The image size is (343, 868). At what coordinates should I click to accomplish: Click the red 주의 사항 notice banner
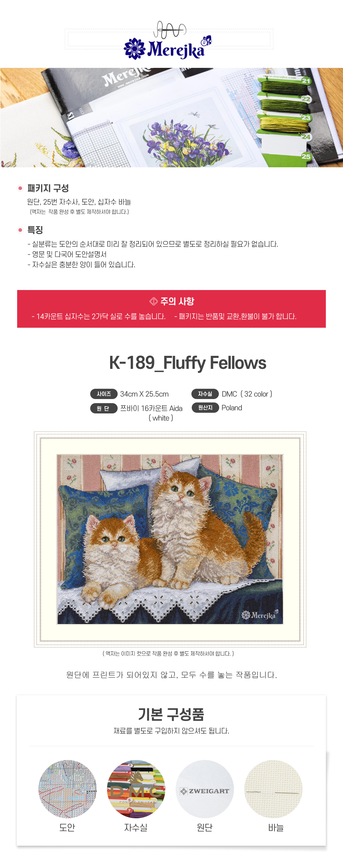[x=171, y=309]
